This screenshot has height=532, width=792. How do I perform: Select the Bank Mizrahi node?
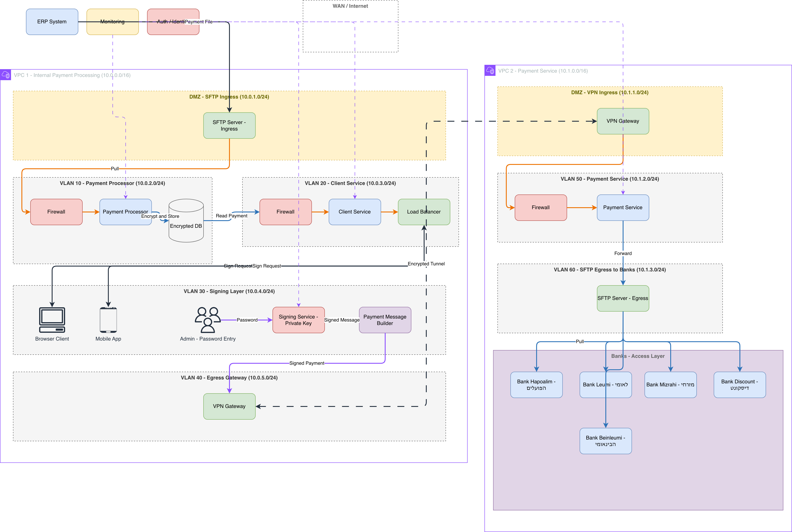pos(670,385)
